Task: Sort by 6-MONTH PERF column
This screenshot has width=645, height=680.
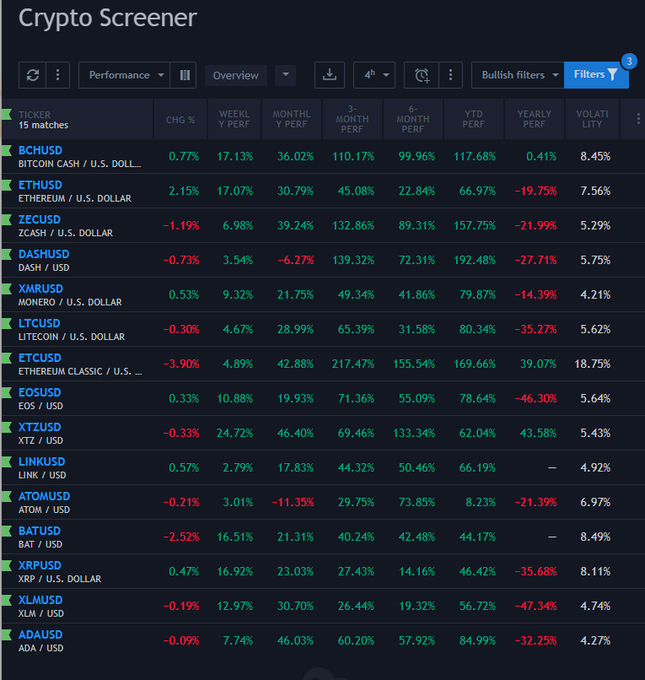Action: 413,119
